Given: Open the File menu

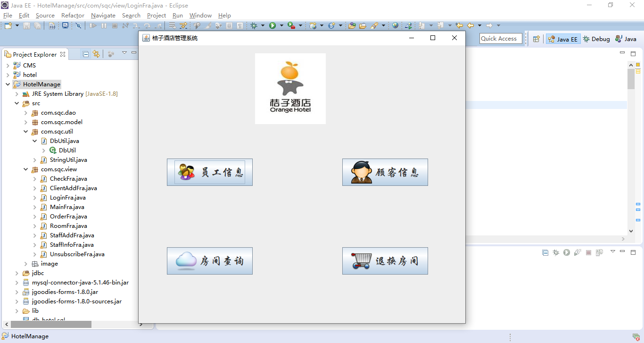Looking at the screenshot, I should coord(8,16).
